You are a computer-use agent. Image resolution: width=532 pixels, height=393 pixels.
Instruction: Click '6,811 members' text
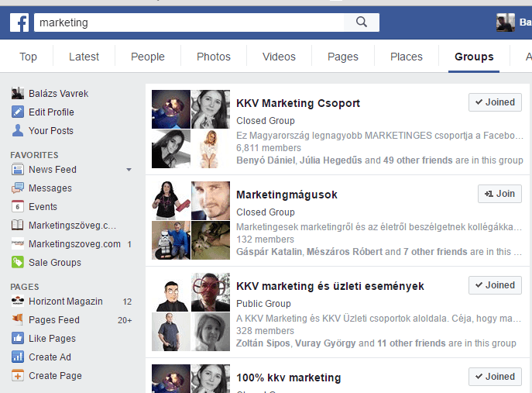coord(269,148)
